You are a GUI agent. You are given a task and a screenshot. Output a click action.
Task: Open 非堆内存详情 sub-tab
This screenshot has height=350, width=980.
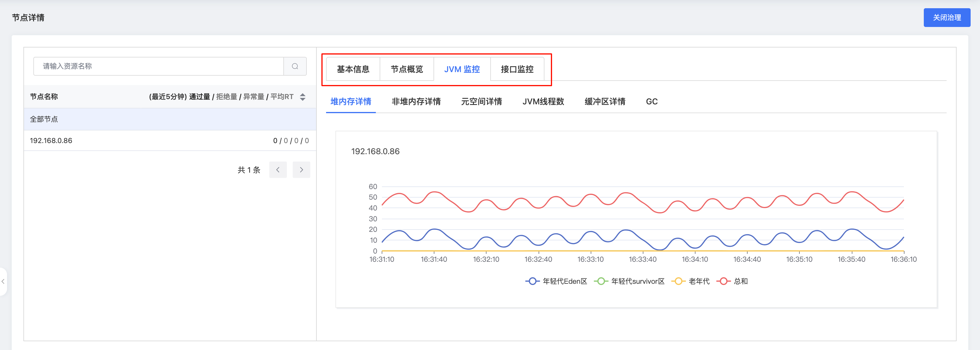(416, 102)
